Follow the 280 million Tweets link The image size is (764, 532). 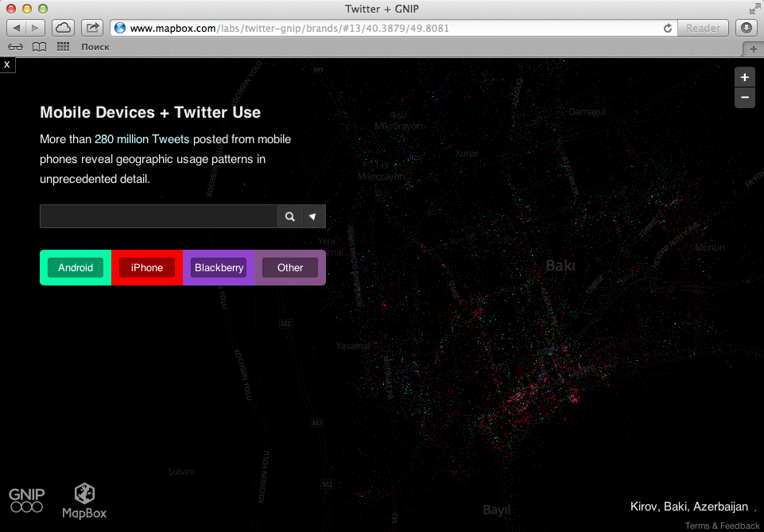click(x=142, y=139)
